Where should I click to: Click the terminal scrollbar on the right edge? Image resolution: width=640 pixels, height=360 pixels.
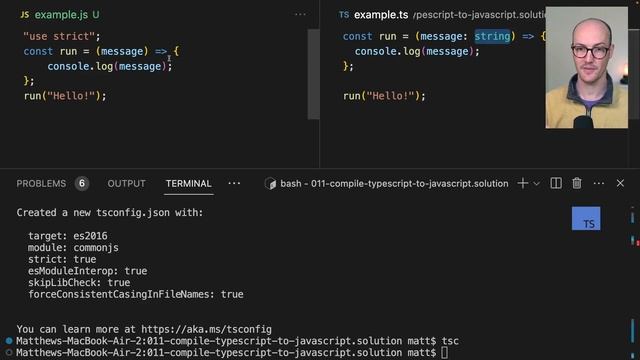[x=633, y=282]
